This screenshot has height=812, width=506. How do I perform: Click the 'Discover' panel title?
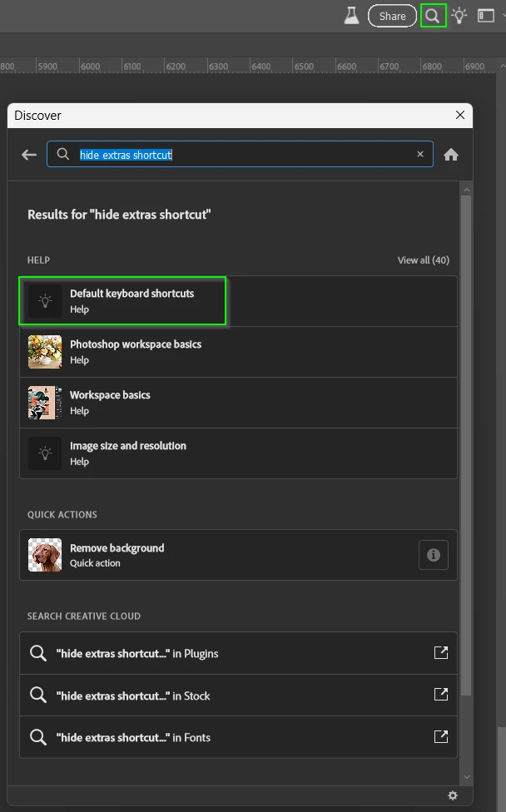point(37,116)
